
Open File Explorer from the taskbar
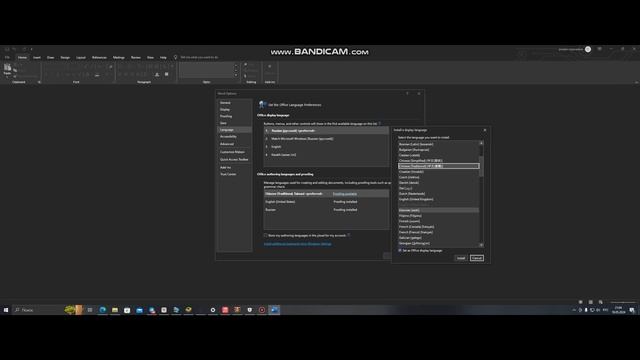point(115,310)
